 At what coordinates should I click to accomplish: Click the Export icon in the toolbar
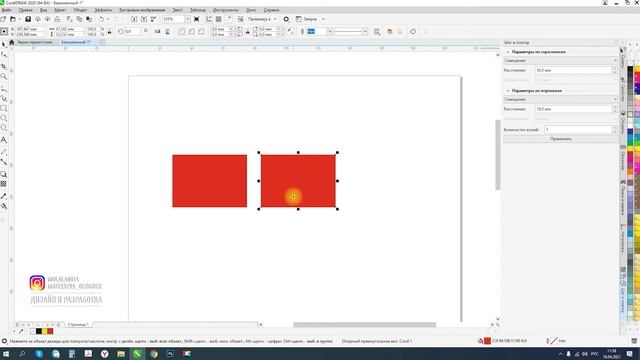click(x=143, y=19)
